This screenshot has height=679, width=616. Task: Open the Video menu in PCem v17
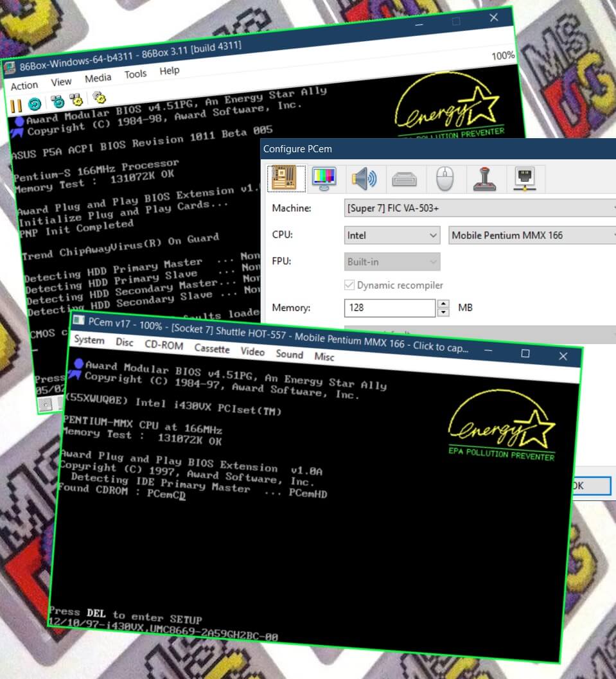tap(252, 351)
